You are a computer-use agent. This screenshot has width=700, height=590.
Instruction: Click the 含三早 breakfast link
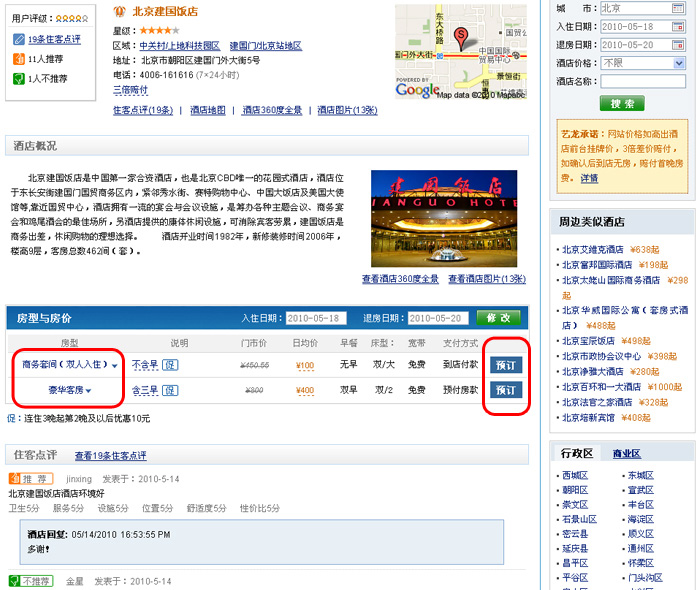point(145,390)
